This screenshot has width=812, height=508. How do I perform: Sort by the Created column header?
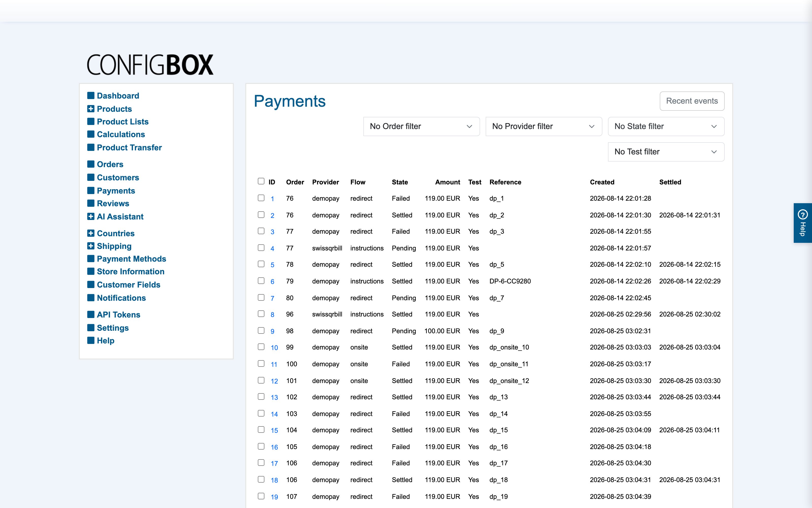point(602,182)
